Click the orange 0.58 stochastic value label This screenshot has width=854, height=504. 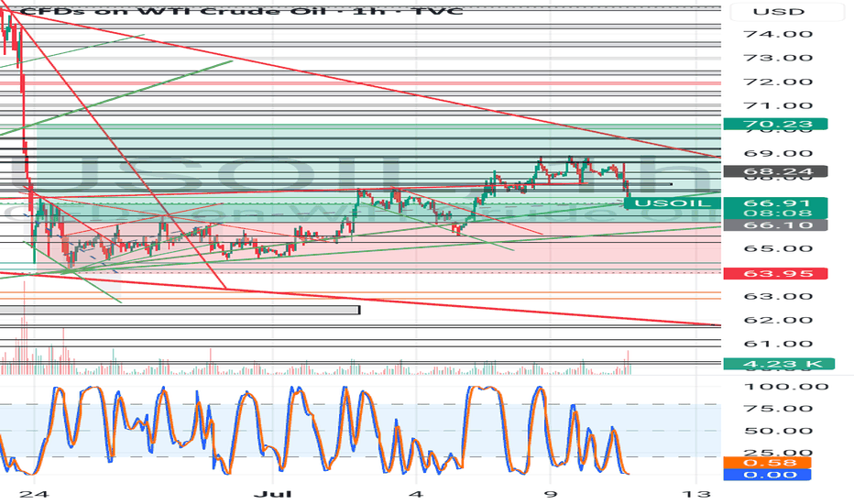point(767,463)
